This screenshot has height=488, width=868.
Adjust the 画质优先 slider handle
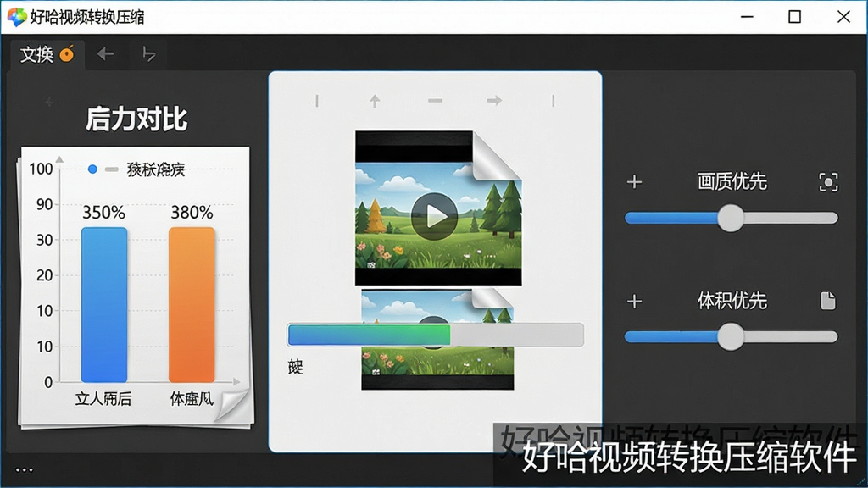coord(731,218)
